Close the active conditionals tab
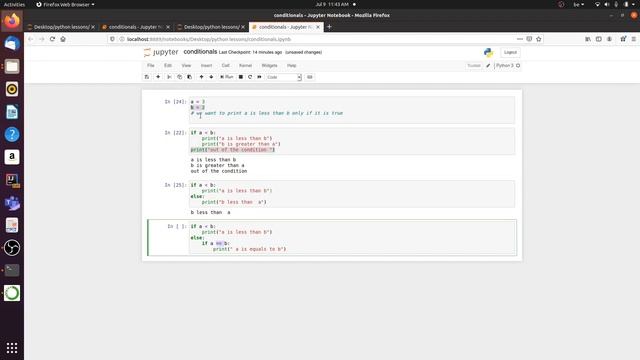640x360 pixels. [x=318, y=27]
